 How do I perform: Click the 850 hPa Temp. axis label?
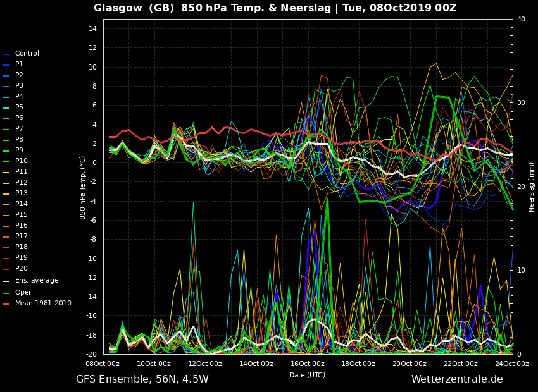tap(83, 187)
